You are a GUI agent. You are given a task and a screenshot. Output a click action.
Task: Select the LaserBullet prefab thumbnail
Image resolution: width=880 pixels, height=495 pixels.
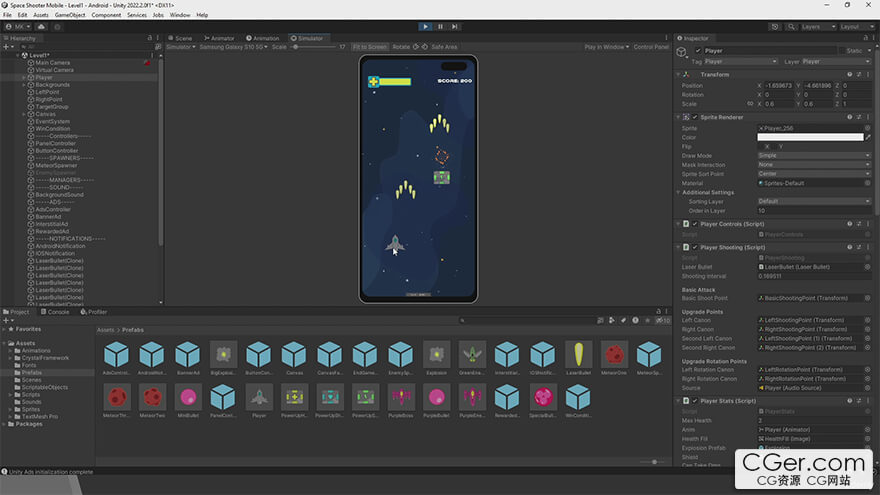coord(578,355)
